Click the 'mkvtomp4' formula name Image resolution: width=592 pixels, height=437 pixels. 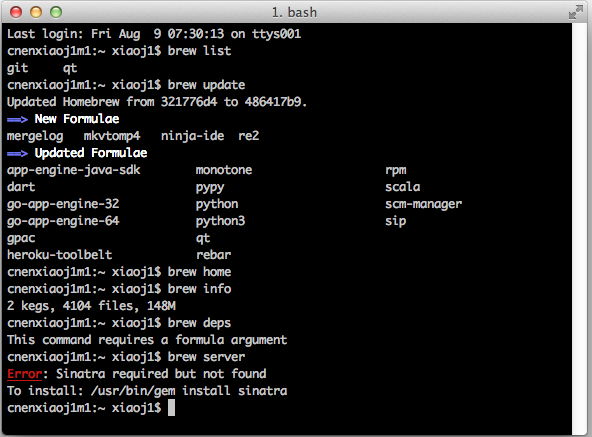(x=112, y=136)
